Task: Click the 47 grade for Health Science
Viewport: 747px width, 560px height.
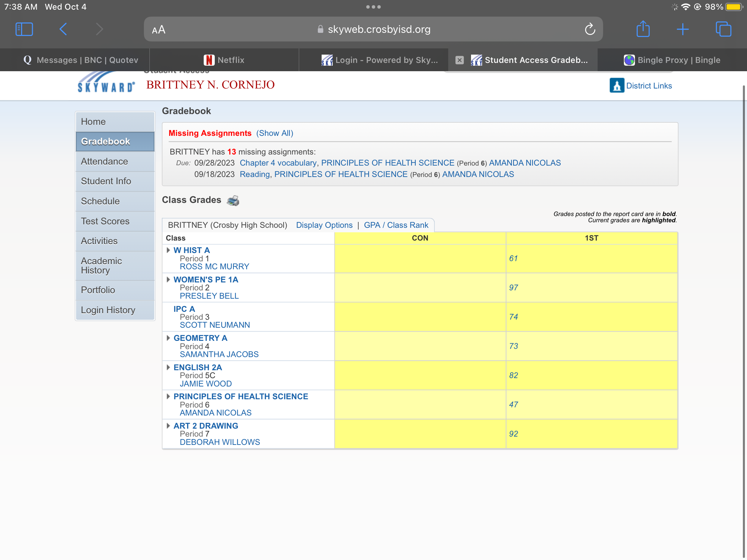Action: (514, 404)
